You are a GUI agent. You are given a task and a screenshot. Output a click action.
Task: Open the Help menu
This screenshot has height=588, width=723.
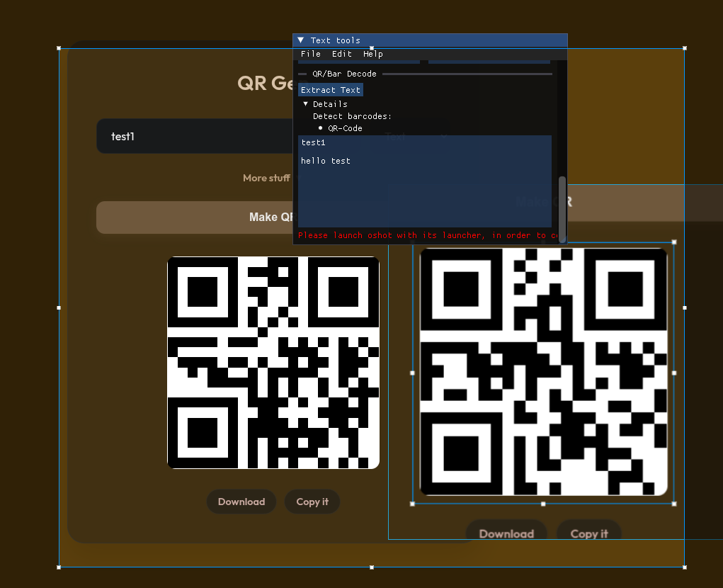point(373,54)
